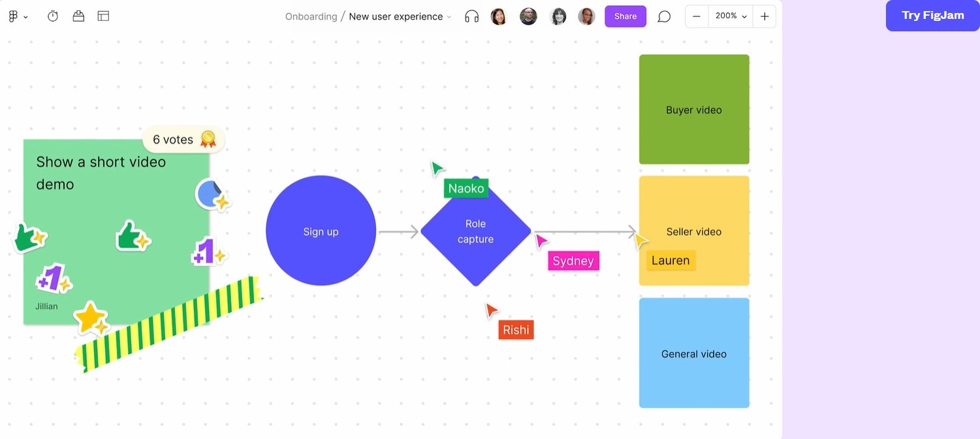The height and width of the screenshot is (439, 980).
Task: Open the templates panel icon
Action: click(103, 16)
